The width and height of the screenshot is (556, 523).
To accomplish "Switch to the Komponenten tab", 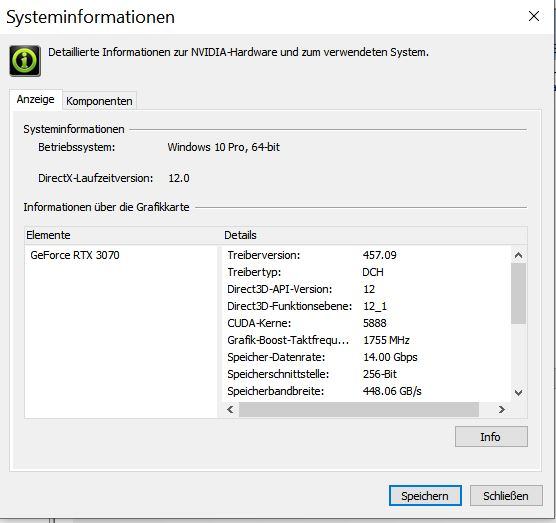I will [99, 101].
